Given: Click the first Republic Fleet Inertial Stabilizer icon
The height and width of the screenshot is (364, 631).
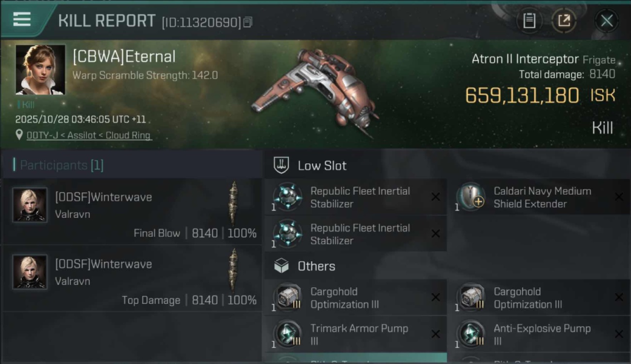Looking at the screenshot, I should click(287, 197).
